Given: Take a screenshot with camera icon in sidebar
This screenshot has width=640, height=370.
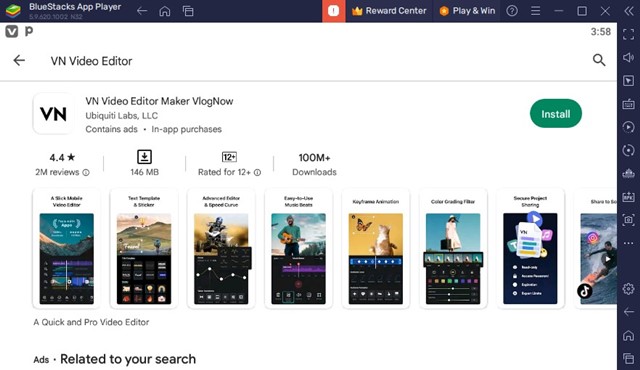Looking at the screenshot, I should 629,220.
